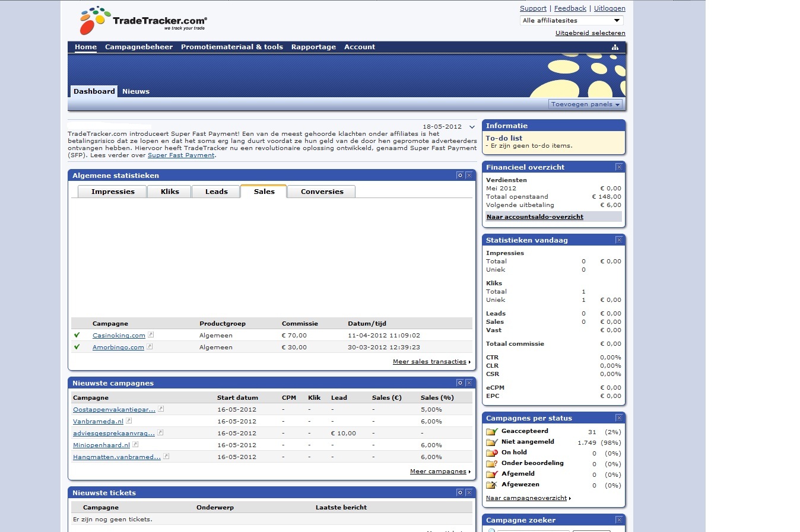Image resolution: width=800 pixels, height=532 pixels.
Task: Open external link icon beside Oostappenvakantiepar...
Action: tap(161, 409)
